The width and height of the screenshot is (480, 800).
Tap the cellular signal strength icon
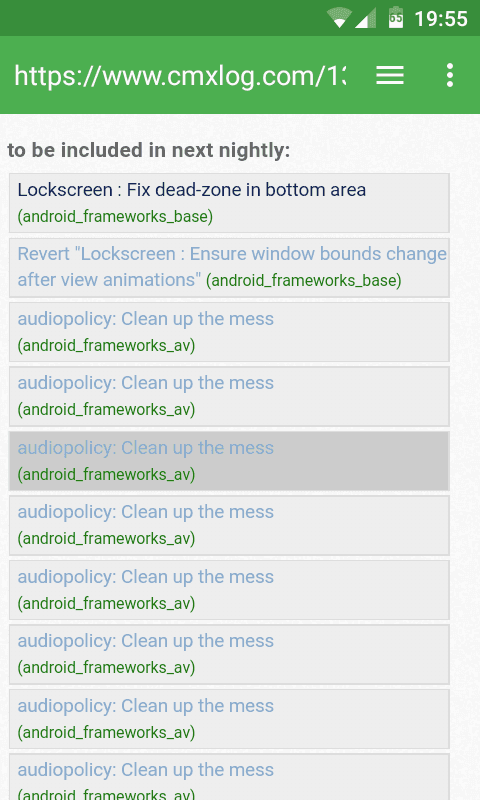pyautogui.click(x=365, y=18)
